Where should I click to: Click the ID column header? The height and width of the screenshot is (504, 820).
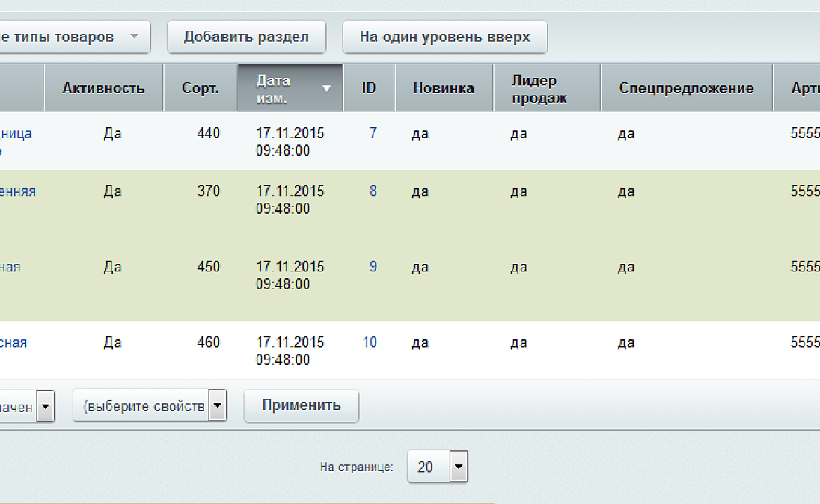click(369, 88)
